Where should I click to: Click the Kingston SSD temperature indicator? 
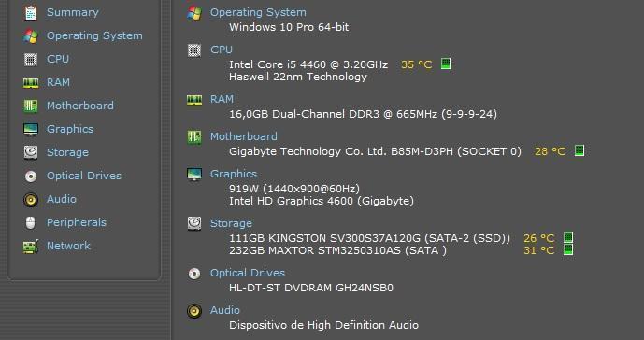click(x=568, y=237)
